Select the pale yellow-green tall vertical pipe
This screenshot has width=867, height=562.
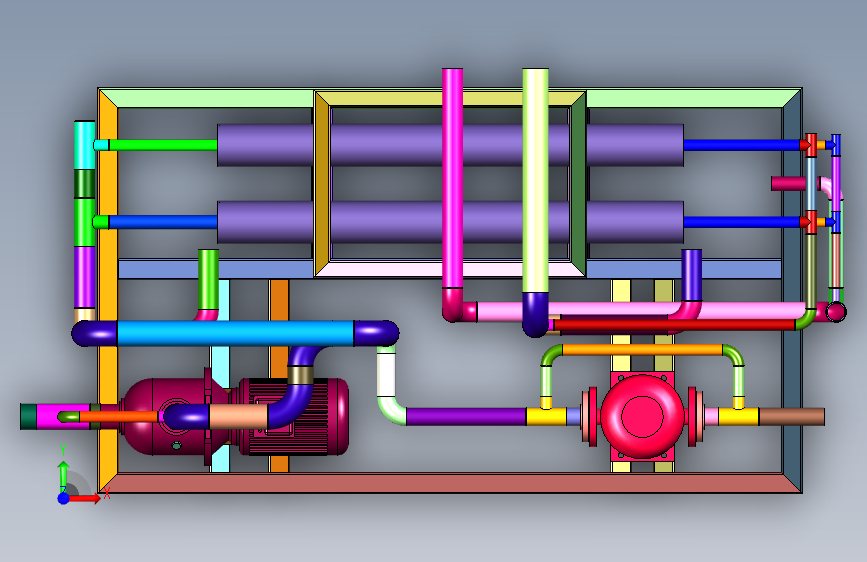[x=535, y=180]
